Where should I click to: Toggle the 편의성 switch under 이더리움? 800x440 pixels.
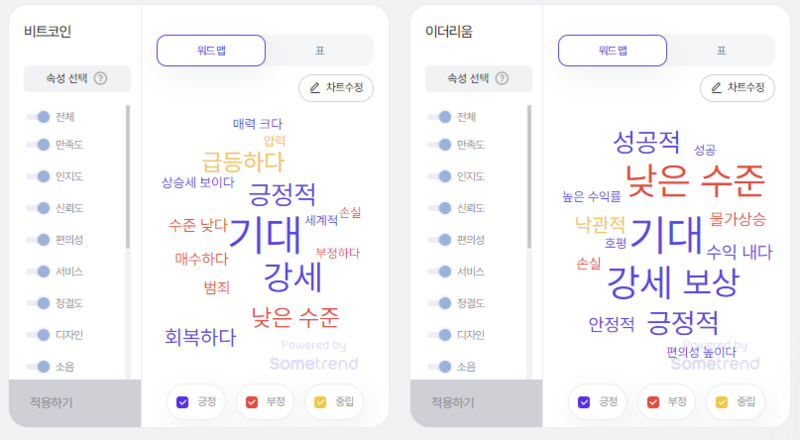[x=439, y=240]
